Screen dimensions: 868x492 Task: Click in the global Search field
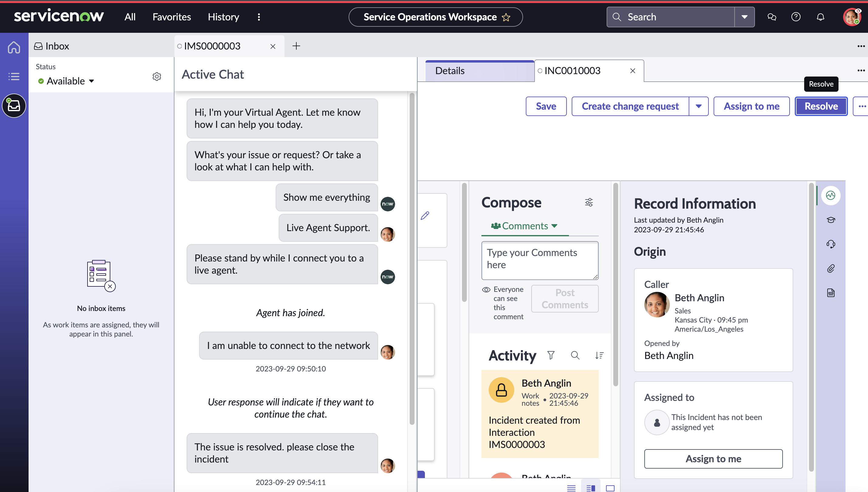coord(670,17)
